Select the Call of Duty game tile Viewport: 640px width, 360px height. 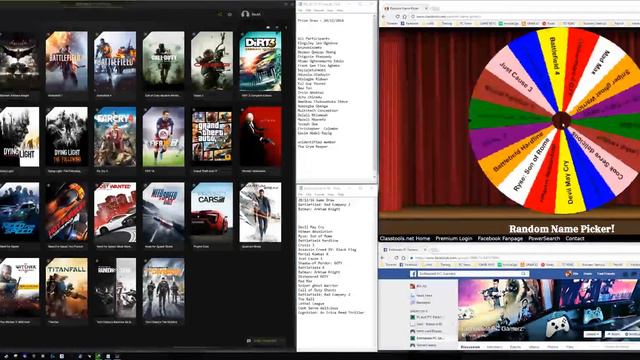(163, 61)
